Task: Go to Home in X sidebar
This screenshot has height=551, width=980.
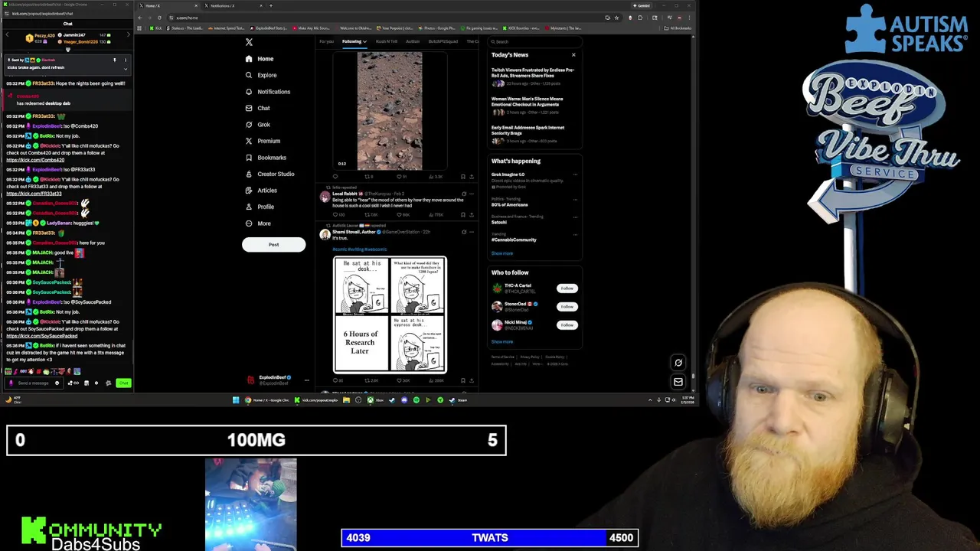Action: click(260, 59)
